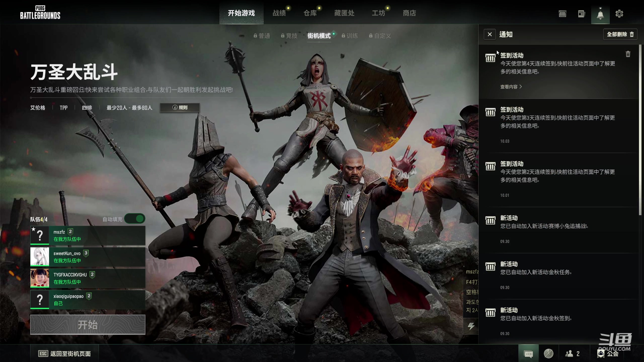Click the 签到活动 notification dated 10.01
644x362 pixels.
[558, 180]
